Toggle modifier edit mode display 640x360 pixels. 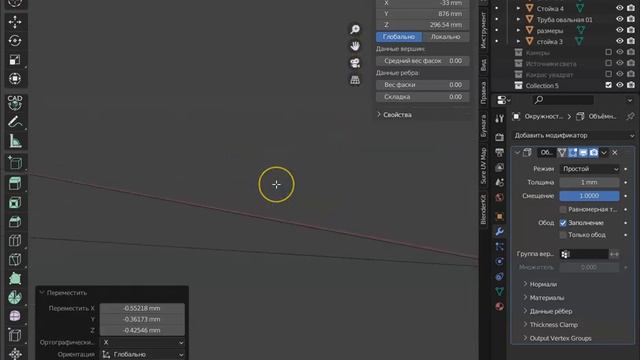click(573, 153)
